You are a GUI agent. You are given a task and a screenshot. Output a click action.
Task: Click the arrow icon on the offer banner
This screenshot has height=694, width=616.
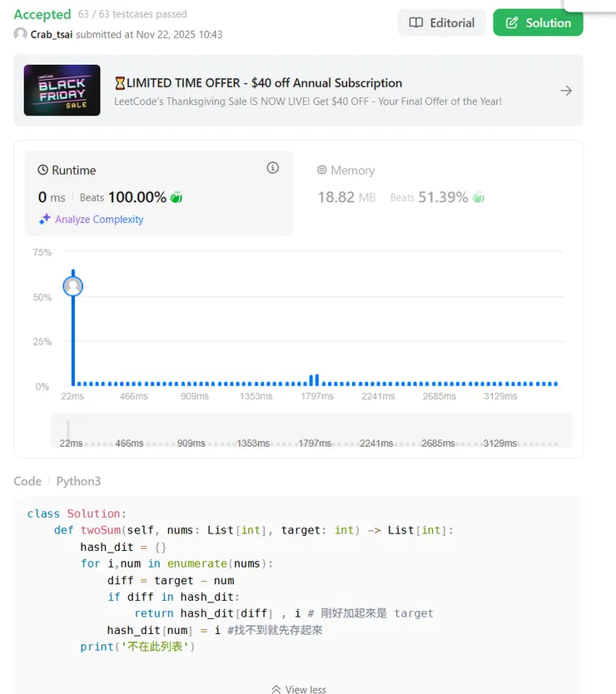[x=566, y=91]
